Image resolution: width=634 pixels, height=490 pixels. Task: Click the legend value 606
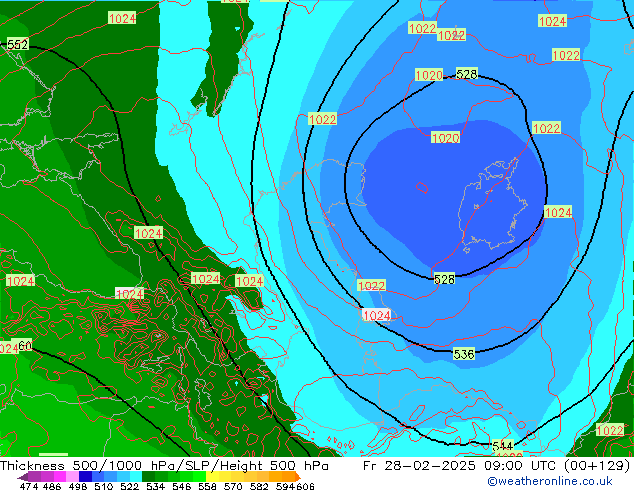pyautogui.click(x=304, y=486)
